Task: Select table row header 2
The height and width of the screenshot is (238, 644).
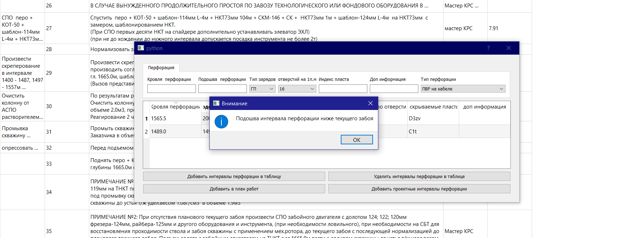Action: 146,132
